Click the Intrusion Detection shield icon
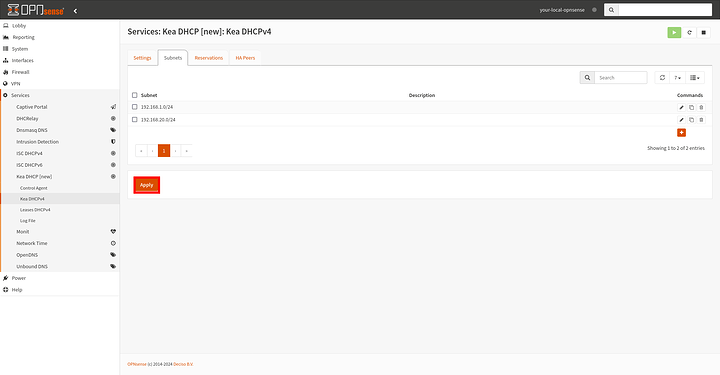The image size is (720, 375). tap(113, 142)
